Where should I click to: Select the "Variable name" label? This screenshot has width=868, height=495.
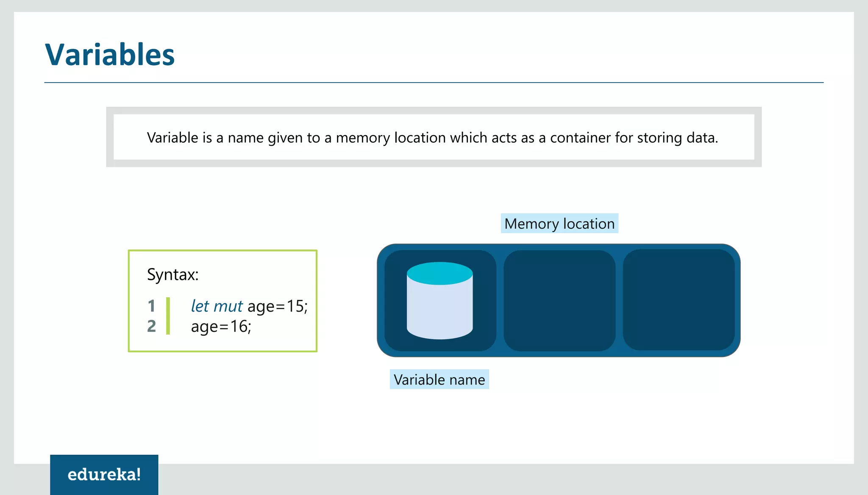click(439, 379)
